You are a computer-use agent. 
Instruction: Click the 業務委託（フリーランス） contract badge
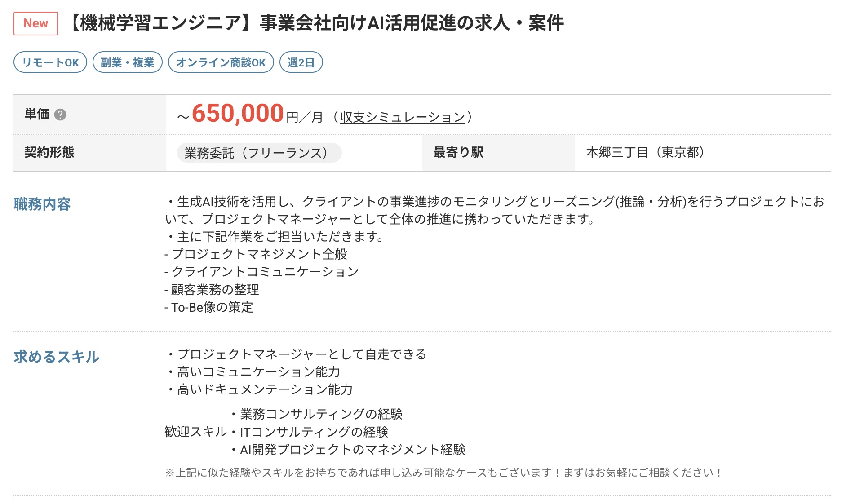coord(259,153)
